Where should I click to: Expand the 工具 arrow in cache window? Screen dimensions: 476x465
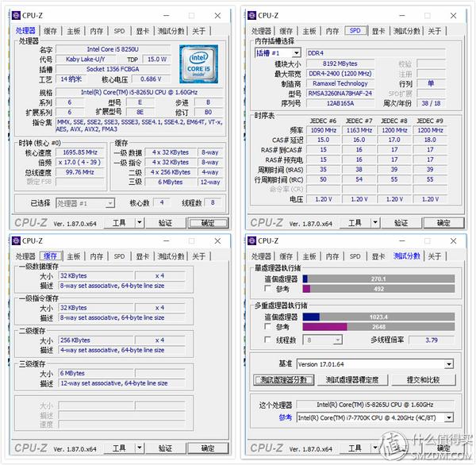coord(140,448)
